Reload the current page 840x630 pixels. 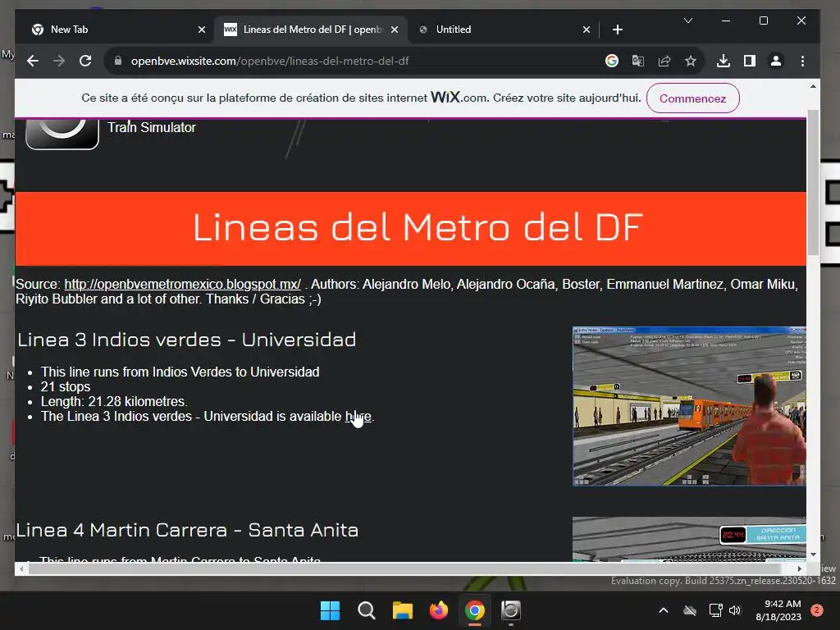click(x=85, y=61)
